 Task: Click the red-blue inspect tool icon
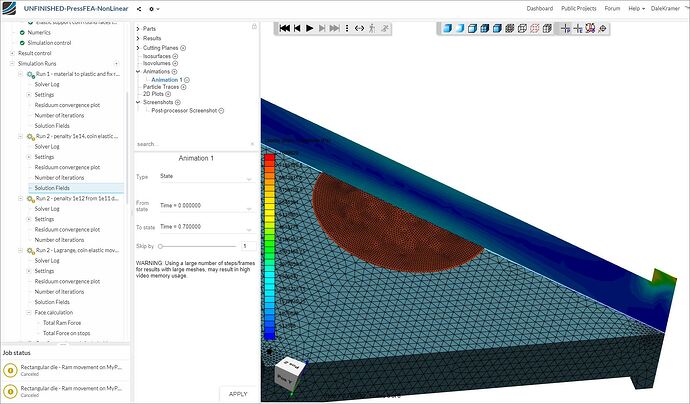[590, 28]
